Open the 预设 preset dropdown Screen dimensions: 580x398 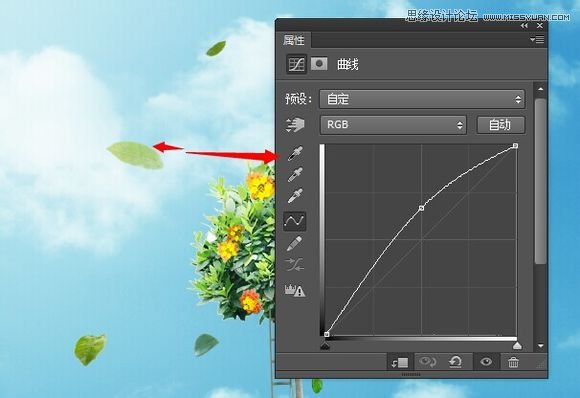[x=422, y=99]
